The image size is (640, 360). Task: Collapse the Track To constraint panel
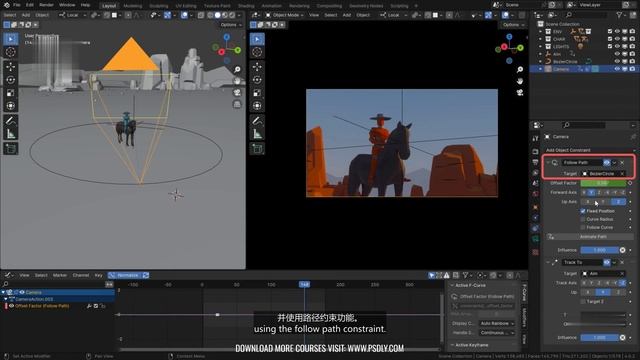[548, 262]
